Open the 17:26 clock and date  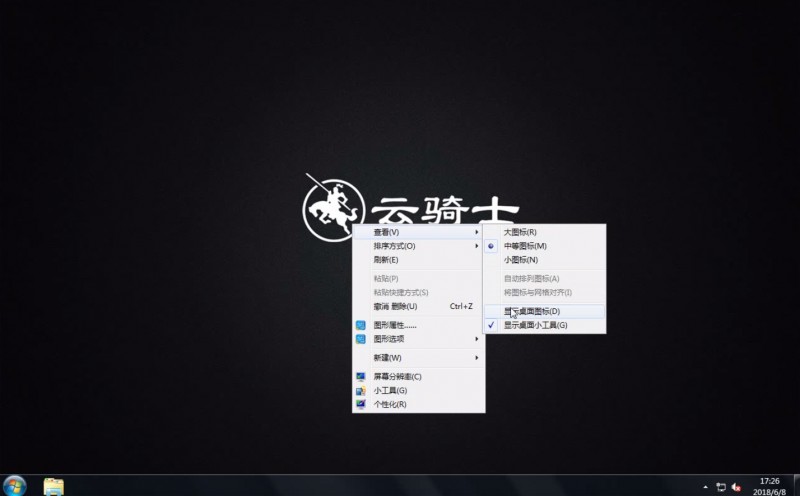[769, 486]
